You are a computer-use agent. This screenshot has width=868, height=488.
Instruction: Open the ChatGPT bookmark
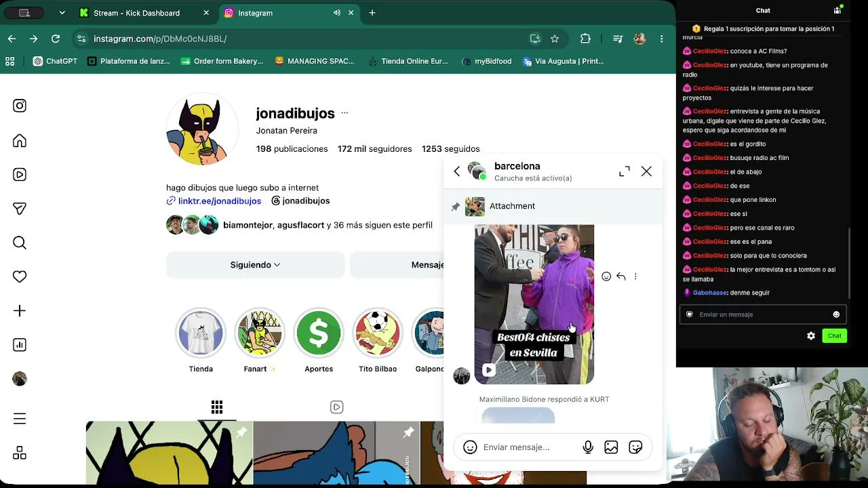point(55,61)
